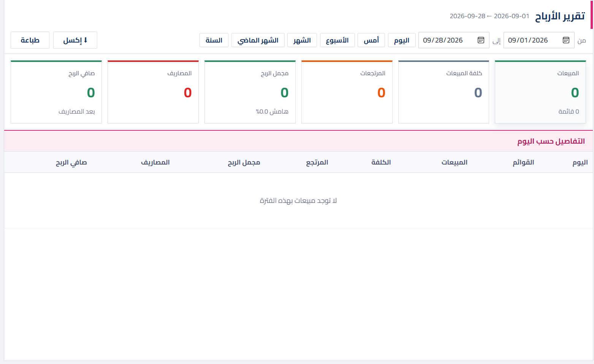
Task: Click the كلفة المبيعات cost card
Action: click(x=444, y=92)
